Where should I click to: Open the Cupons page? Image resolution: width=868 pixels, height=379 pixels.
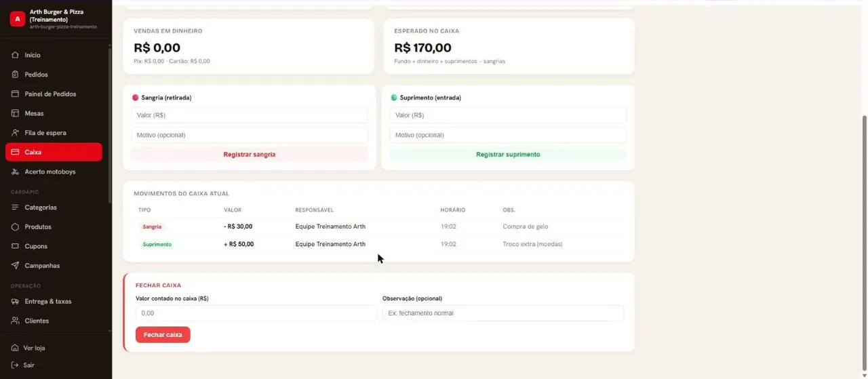54,246
